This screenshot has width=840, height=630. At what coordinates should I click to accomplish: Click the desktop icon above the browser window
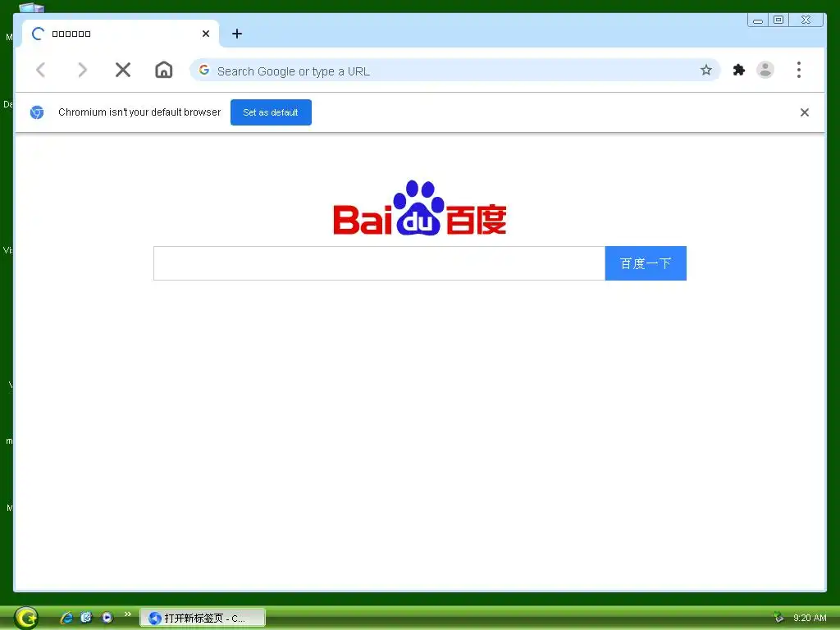coord(32,7)
